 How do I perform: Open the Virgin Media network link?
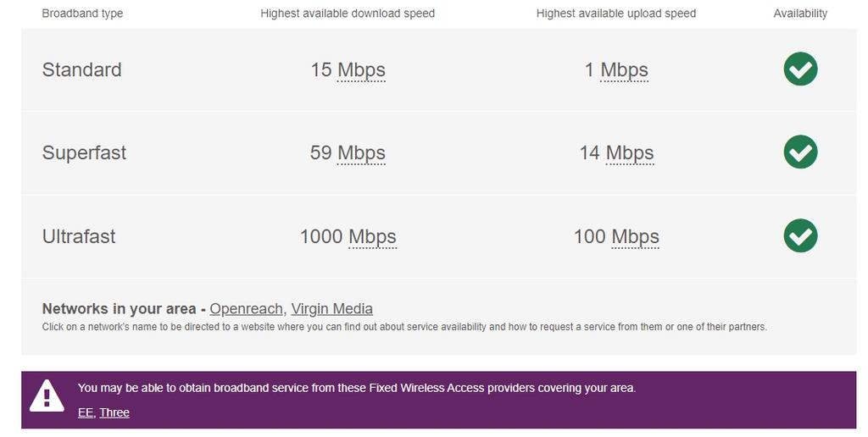coord(331,308)
